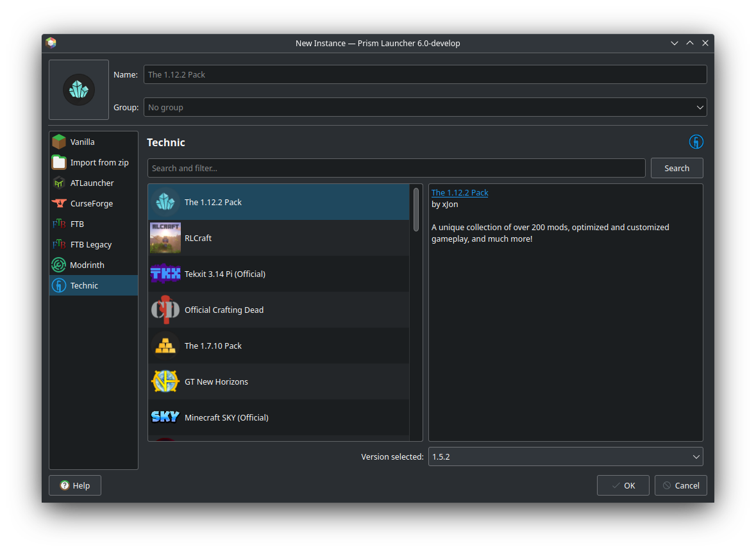Click the pack description text
Viewport: 756px width, 552px height.
[550, 233]
